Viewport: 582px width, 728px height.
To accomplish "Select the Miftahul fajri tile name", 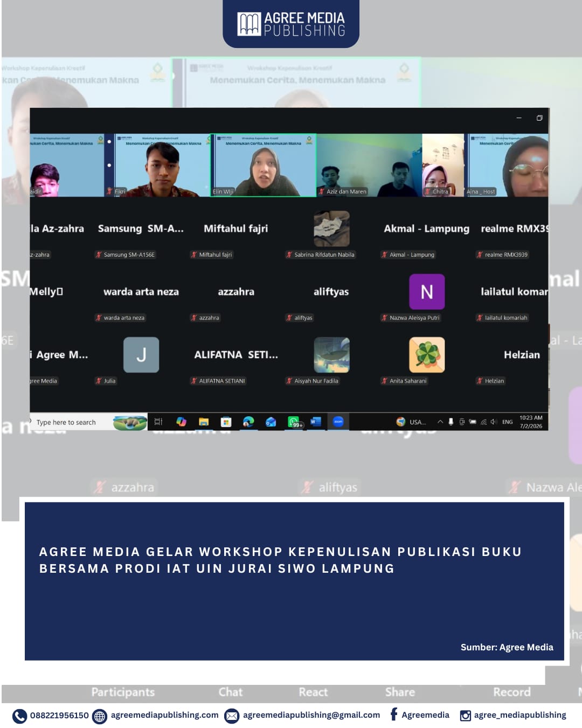I will pos(236,229).
